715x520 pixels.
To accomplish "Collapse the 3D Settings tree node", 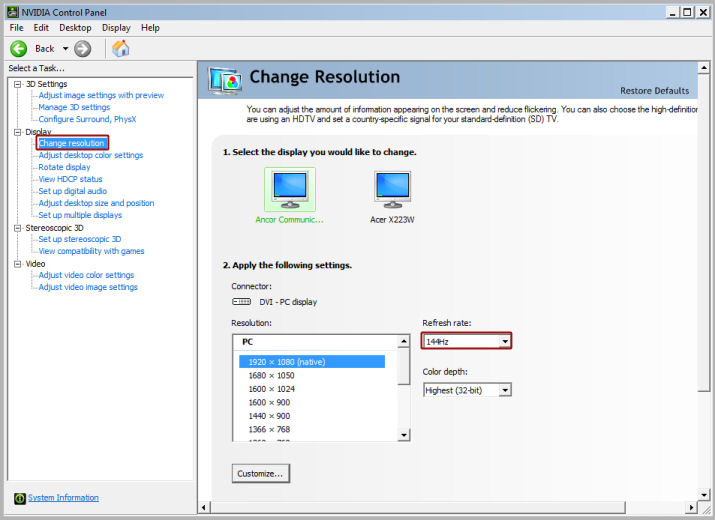I will (x=18, y=84).
